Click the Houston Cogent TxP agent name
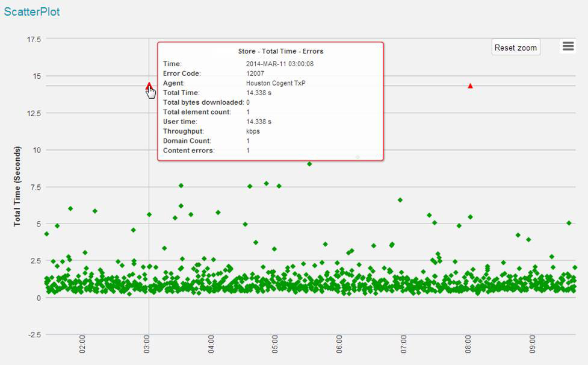Image resolution: width=588 pixels, height=365 pixels. 276,83
